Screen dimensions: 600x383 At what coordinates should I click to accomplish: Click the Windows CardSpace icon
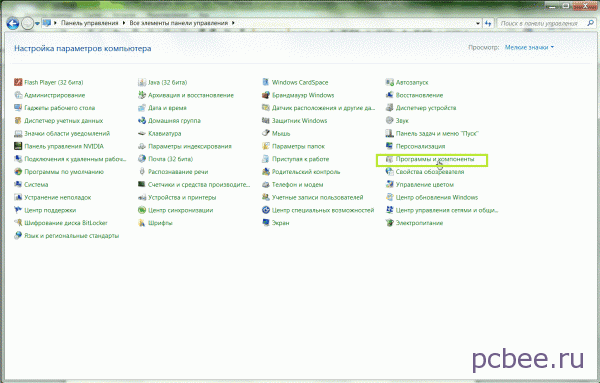tap(266, 82)
